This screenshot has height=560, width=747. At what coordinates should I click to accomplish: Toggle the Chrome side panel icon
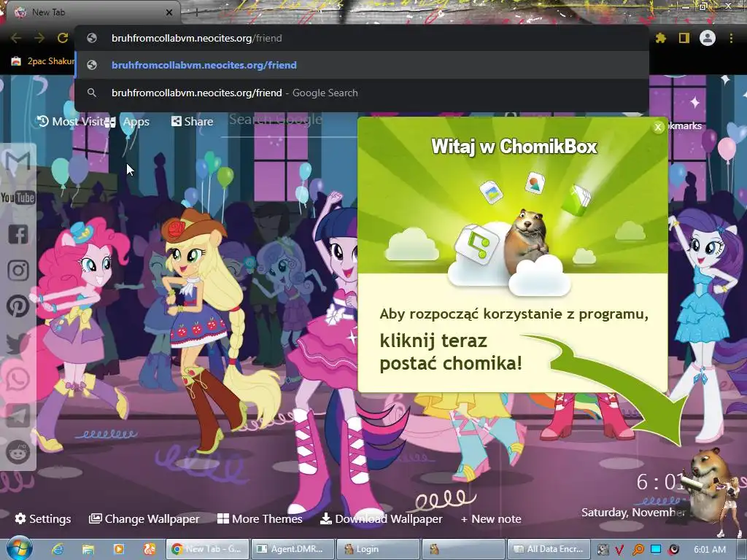point(684,38)
